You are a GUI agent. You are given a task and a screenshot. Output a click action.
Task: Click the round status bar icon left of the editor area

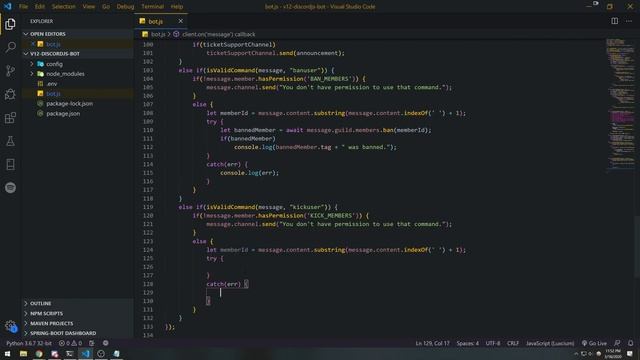click(x=105, y=343)
